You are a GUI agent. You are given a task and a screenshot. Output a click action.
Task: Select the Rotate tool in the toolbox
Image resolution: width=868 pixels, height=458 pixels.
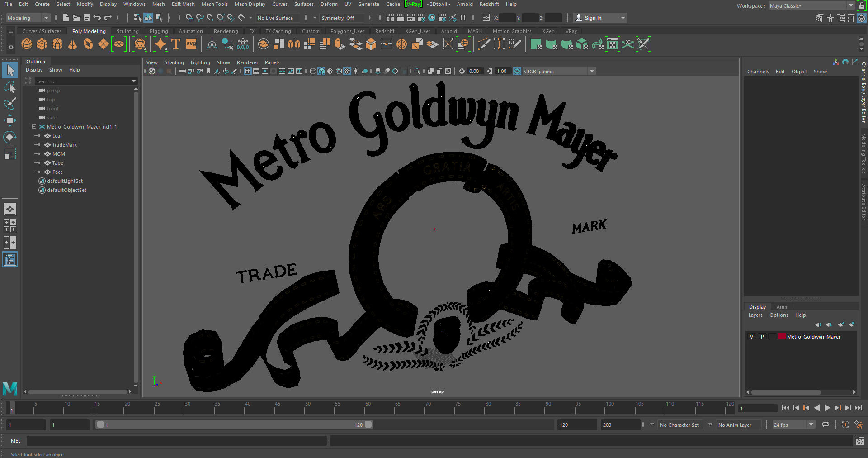click(x=9, y=137)
